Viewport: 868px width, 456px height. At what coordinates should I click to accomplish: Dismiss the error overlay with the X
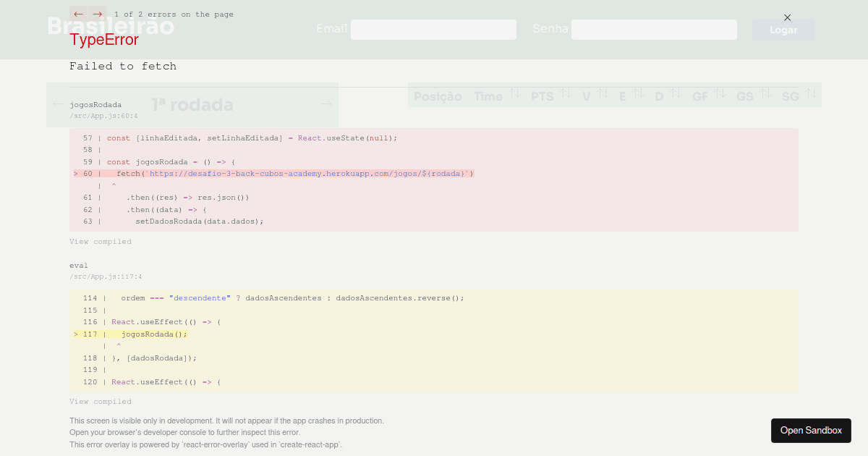(x=788, y=17)
